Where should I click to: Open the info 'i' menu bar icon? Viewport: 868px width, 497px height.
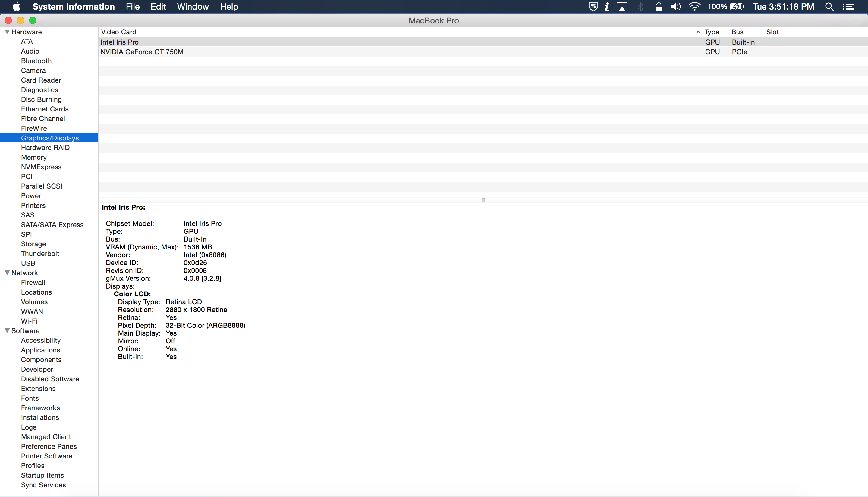[x=607, y=7]
